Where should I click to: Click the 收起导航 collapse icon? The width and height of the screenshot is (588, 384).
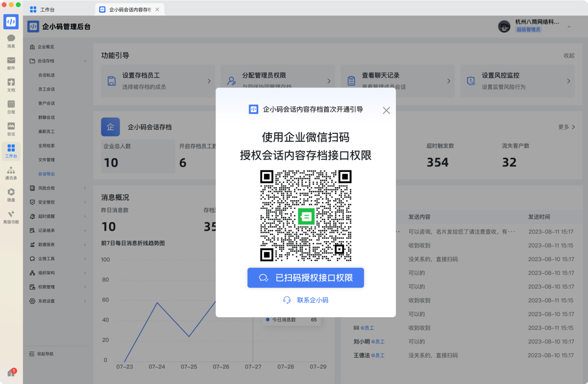[31, 354]
